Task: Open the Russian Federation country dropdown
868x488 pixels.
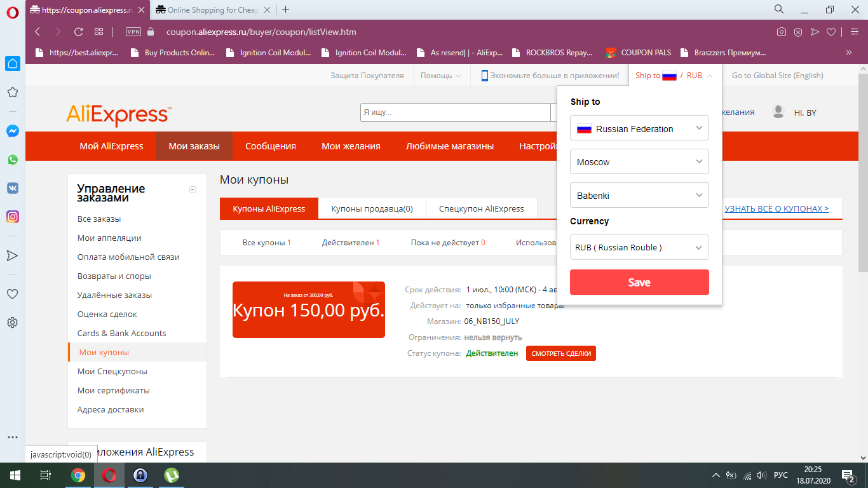Action: point(639,128)
